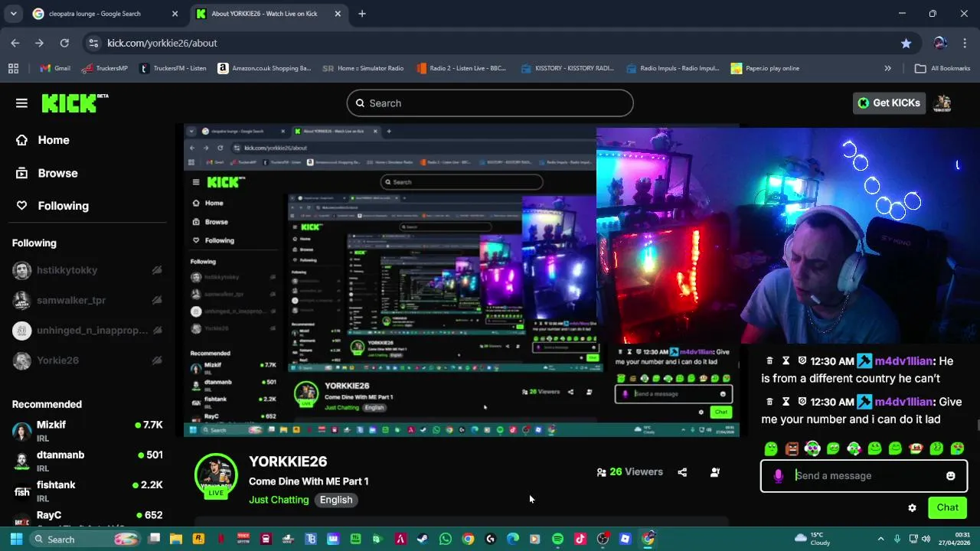Delete the 'Give me your number' message
Image resolution: width=980 pixels, height=551 pixels.
769,402
